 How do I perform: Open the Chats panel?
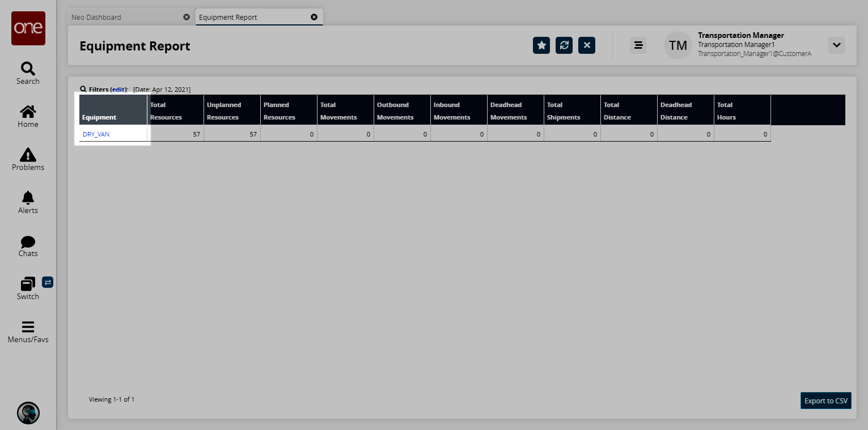28,246
